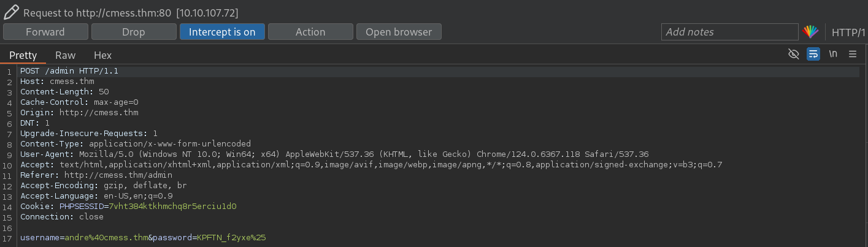This screenshot has height=247, width=868.
Task: Select the Pretty tab
Action: pos(23,55)
